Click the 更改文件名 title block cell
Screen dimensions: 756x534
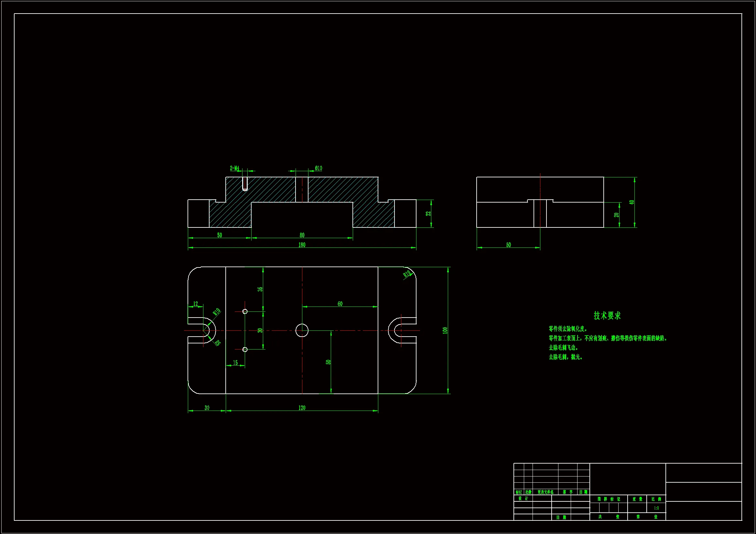(x=545, y=492)
